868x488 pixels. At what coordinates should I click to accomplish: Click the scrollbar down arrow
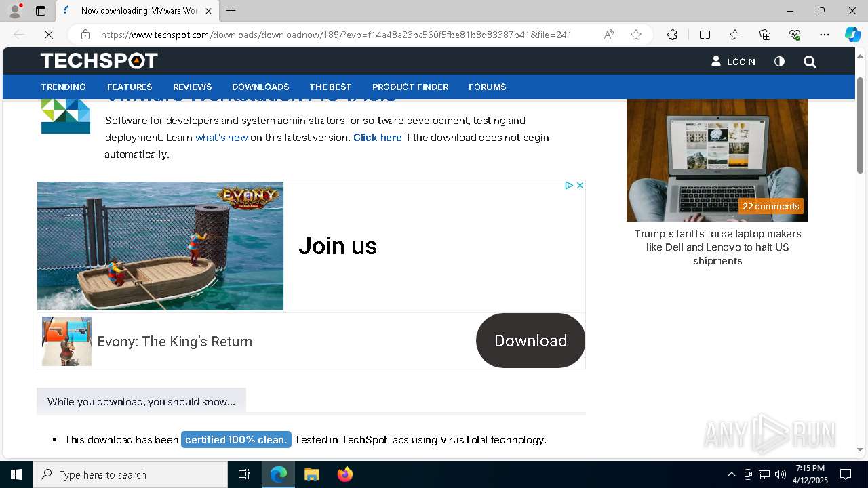tap(860, 449)
